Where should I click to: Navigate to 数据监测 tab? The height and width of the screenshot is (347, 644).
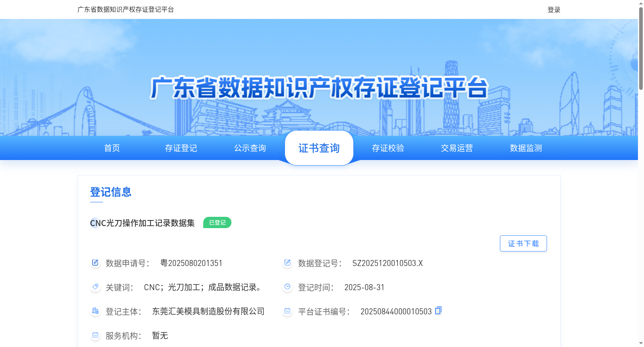[526, 148]
